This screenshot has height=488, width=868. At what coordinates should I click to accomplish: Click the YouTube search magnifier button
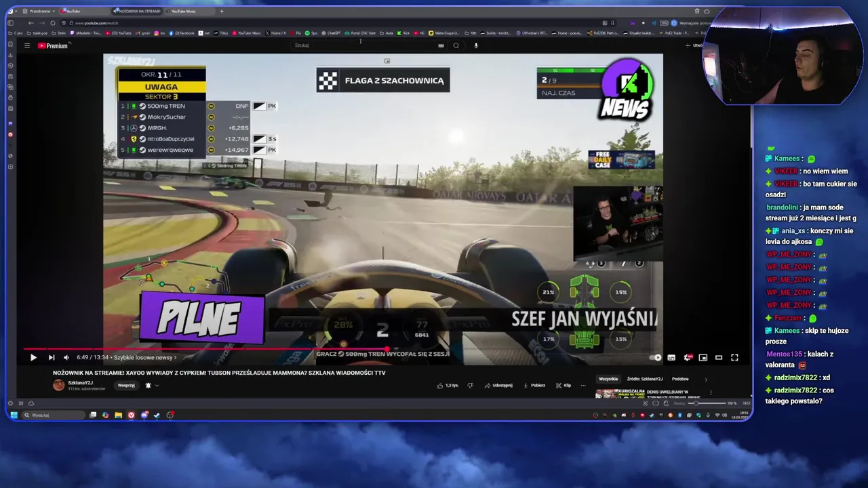click(x=456, y=45)
